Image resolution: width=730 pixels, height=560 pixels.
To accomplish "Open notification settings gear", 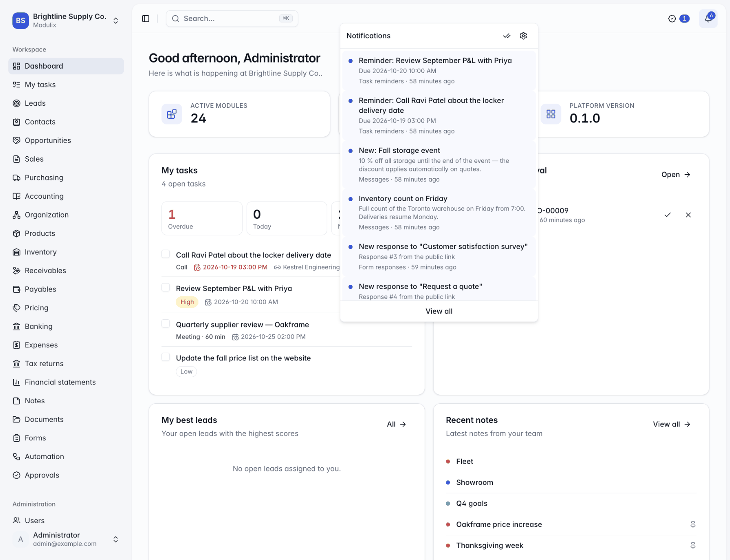I will (x=523, y=36).
